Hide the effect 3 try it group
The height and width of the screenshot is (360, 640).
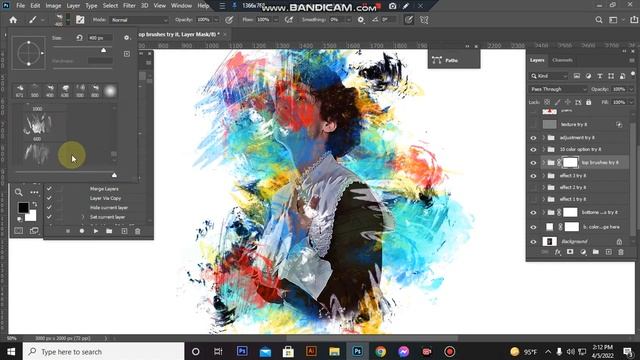click(x=533, y=176)
